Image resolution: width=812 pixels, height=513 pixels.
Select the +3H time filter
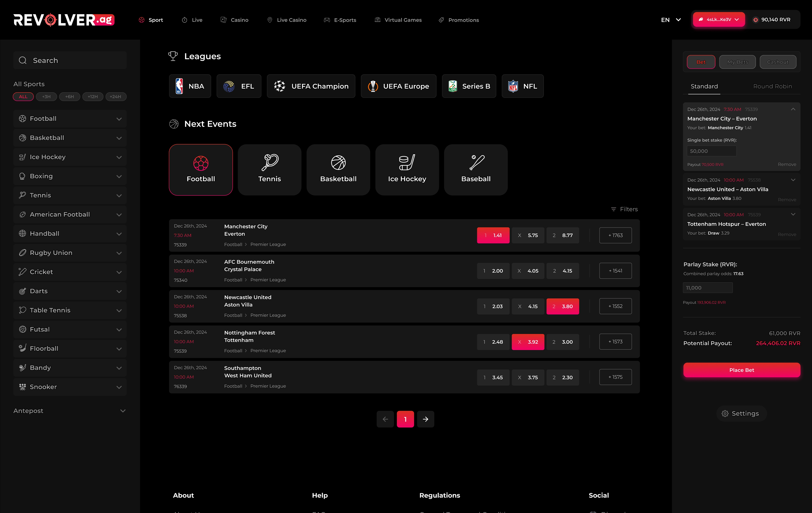point(46,97)
